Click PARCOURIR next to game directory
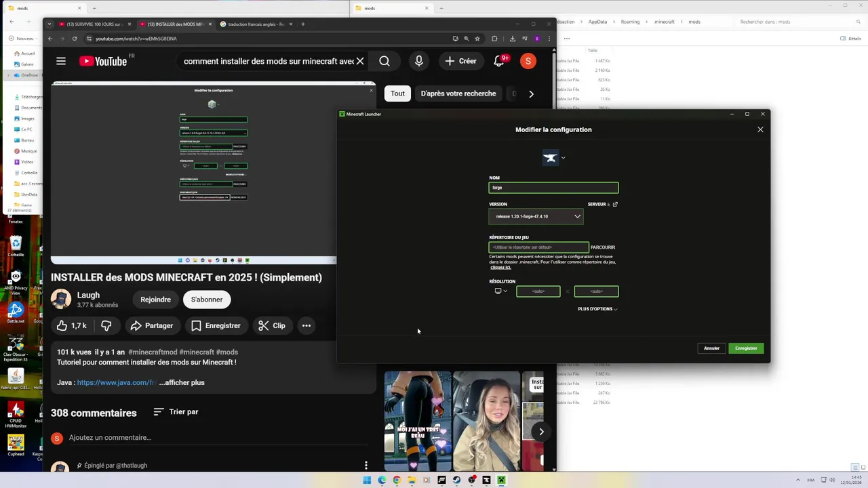The width and height of the screenshot is (868, 488). coord(603,247)
